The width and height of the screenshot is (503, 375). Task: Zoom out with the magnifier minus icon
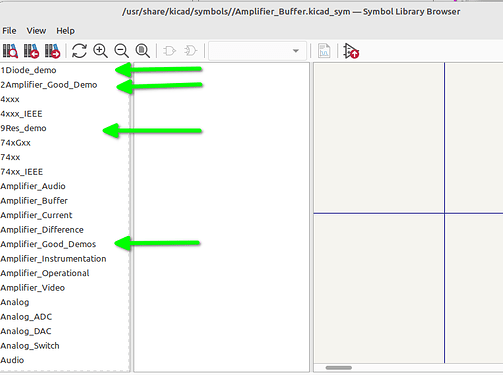[x=121, y=51]
